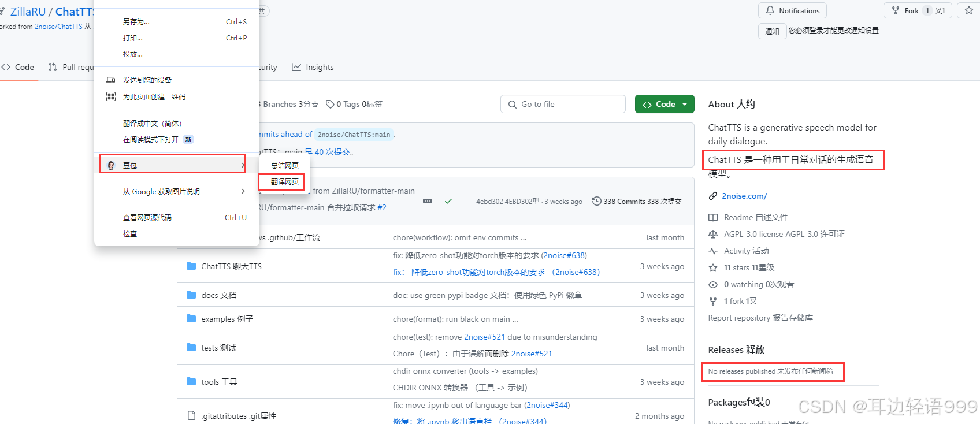Click the bell icon in Notifications
Viewport: 980px width, 424px height.
coord(770,10)
